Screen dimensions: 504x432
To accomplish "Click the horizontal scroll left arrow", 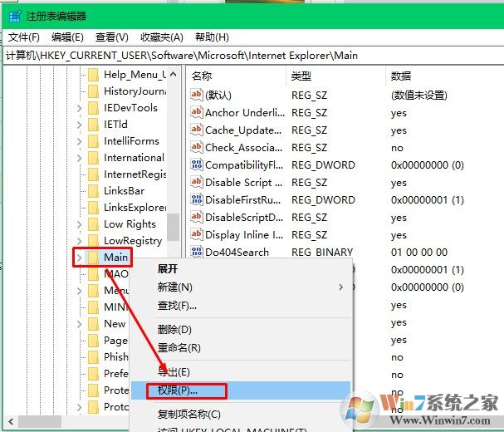I will click(x=11, y=421).
